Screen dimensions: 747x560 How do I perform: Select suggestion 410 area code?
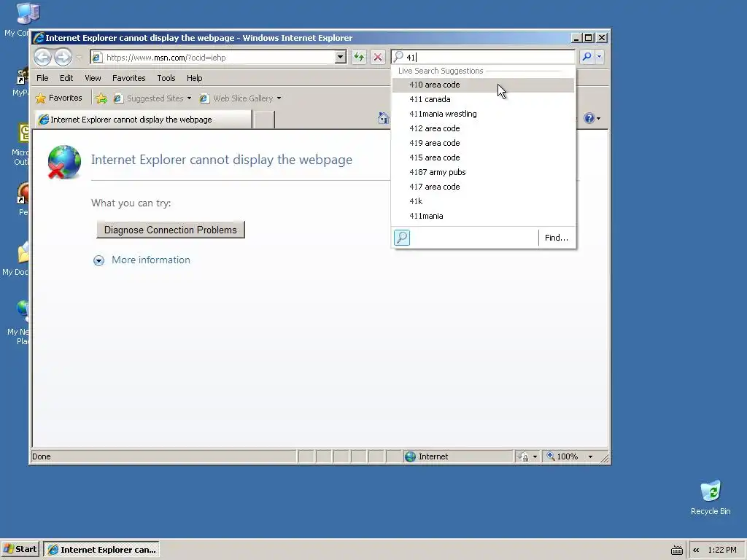tap(483, 85)
